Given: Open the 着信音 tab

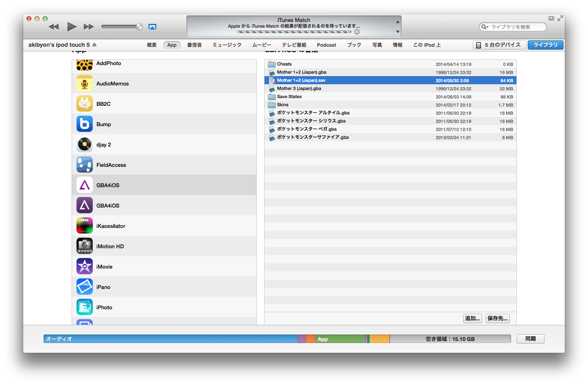Looking at the screenshot, I should (195, 45).
